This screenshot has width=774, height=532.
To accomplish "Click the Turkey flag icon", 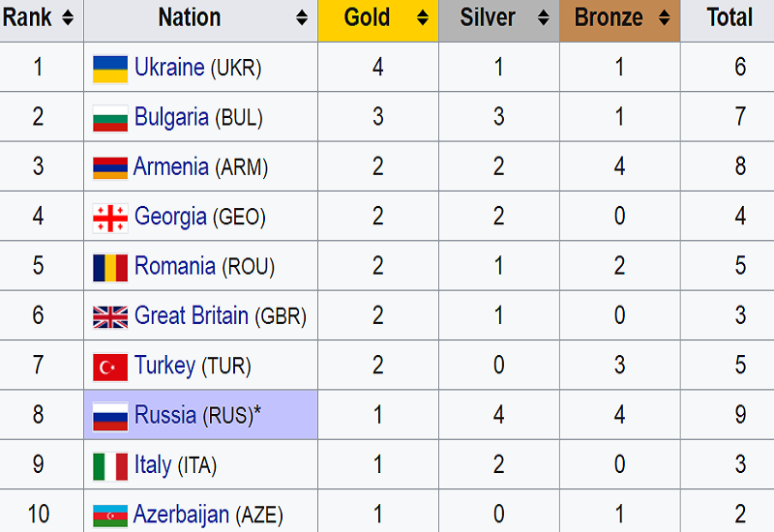I will click(x=110, y=367).
